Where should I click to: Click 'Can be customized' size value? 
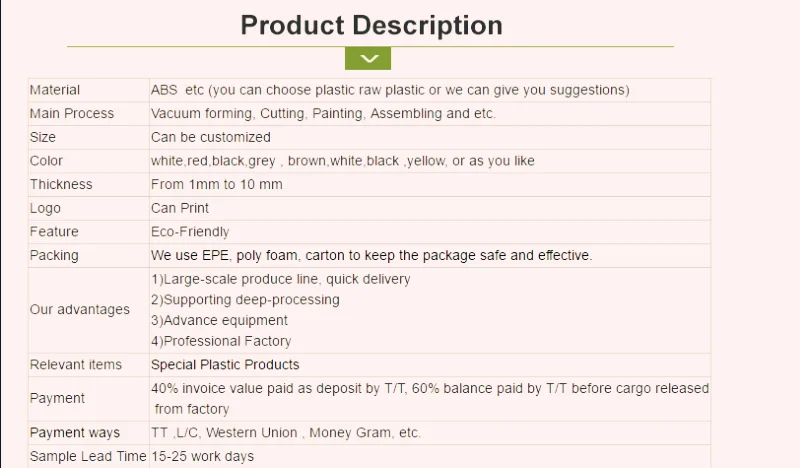pos(211,137)
